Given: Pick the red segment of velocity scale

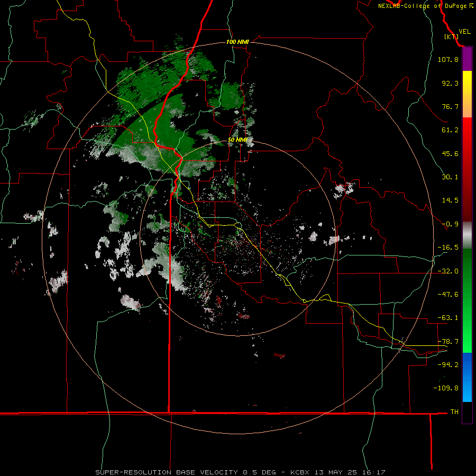Looking at the screenshot, I should click(x=467, y=169).
